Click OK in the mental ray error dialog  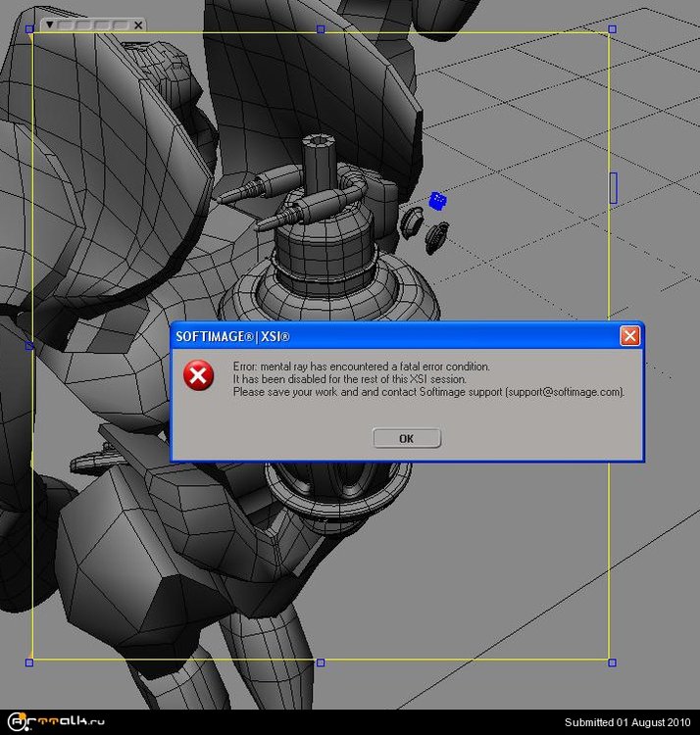pos(407,438)
